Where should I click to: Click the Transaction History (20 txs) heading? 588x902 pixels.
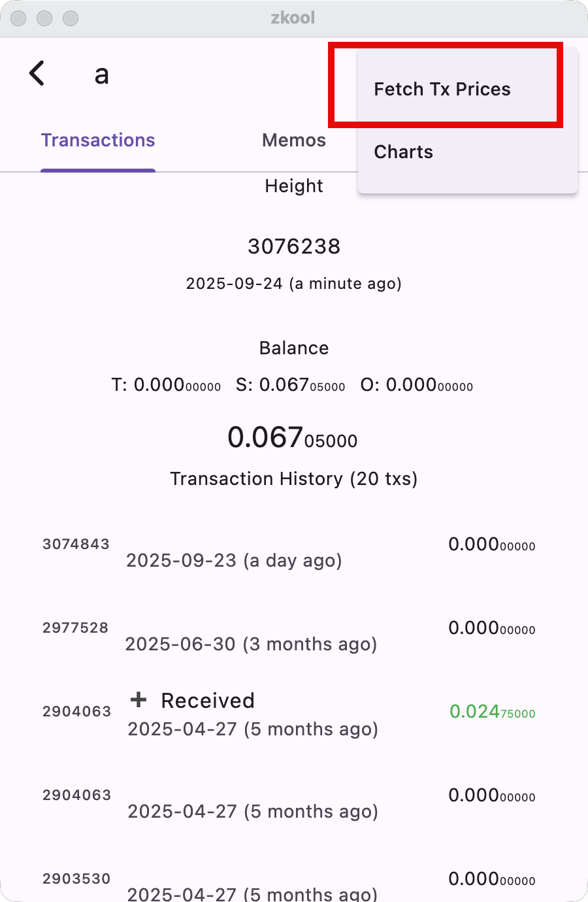pyautogui.click(x=293, y=479)
